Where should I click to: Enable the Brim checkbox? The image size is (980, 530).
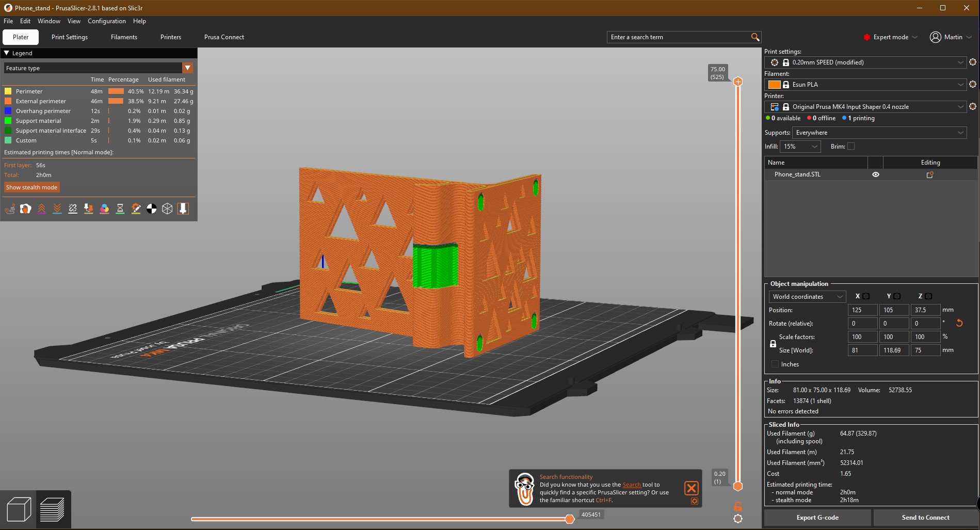[x=851, y=147]
